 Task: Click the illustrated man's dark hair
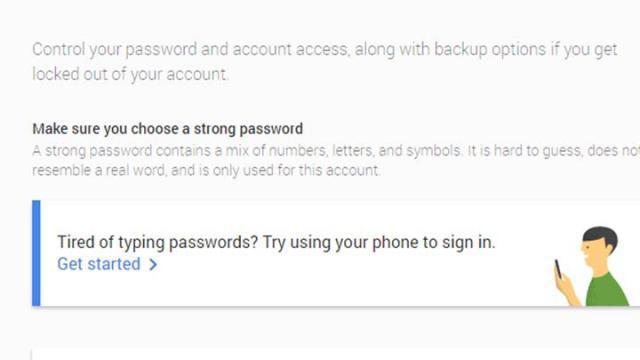click(602, 237)
